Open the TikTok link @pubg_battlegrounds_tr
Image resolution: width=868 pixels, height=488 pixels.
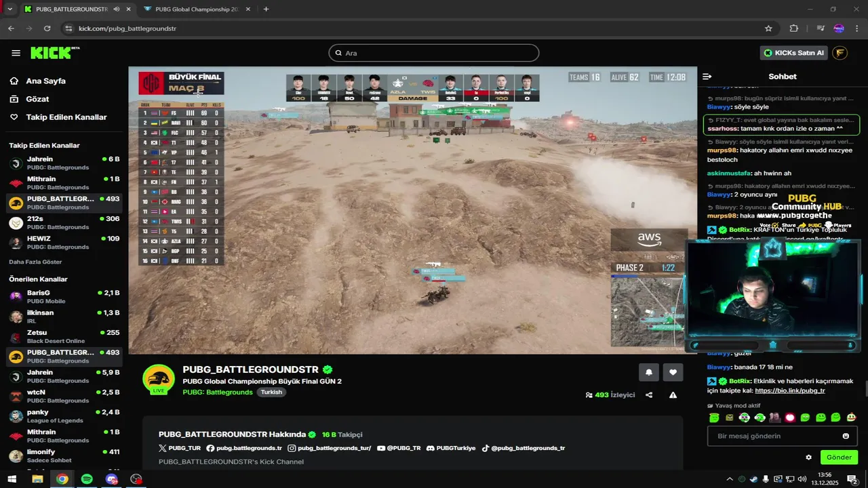click(x=524, y=448)
